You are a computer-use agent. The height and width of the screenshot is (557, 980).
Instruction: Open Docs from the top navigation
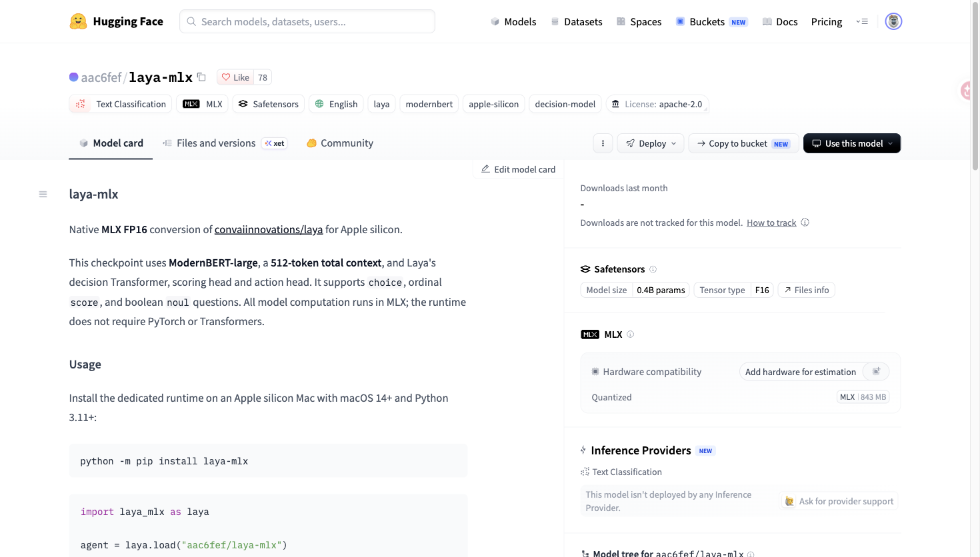pyautogui.click(x=780, y=21)
